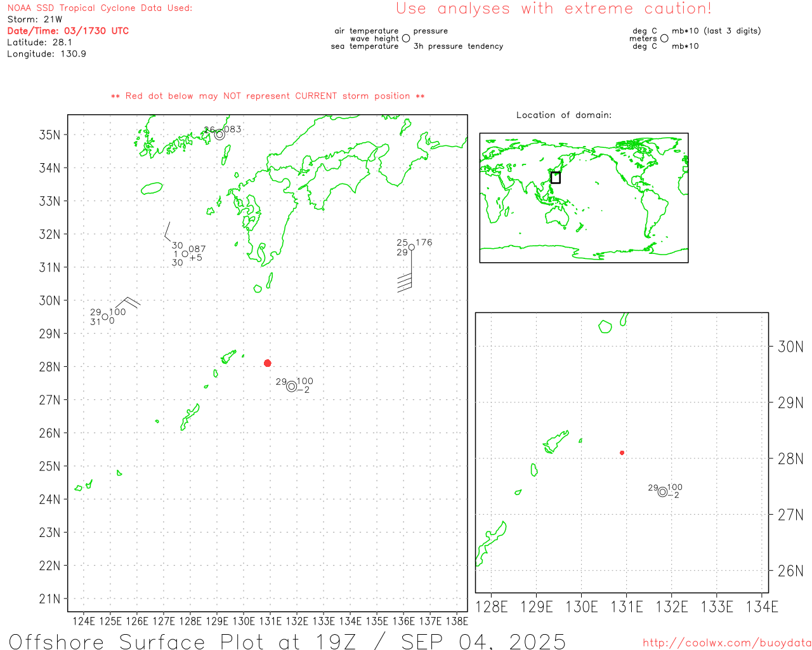Click 'Use analyses with extreme caution!' warning
Viewport: 812px width, 650px height.
554,8
